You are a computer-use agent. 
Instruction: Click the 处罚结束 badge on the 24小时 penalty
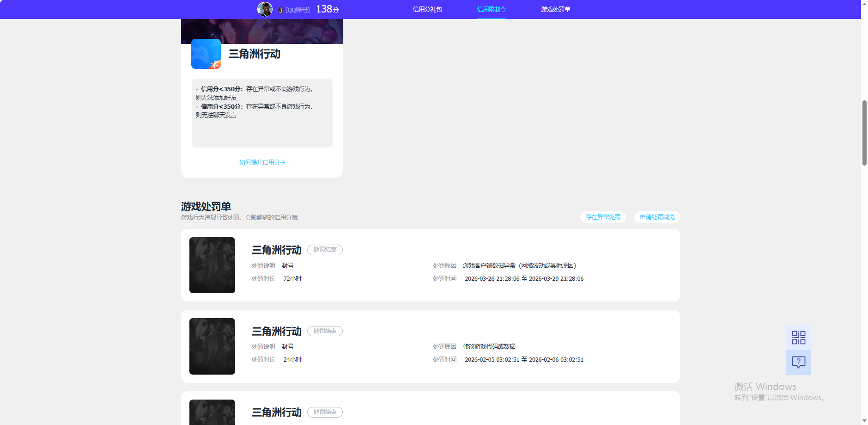click(325, 331)
